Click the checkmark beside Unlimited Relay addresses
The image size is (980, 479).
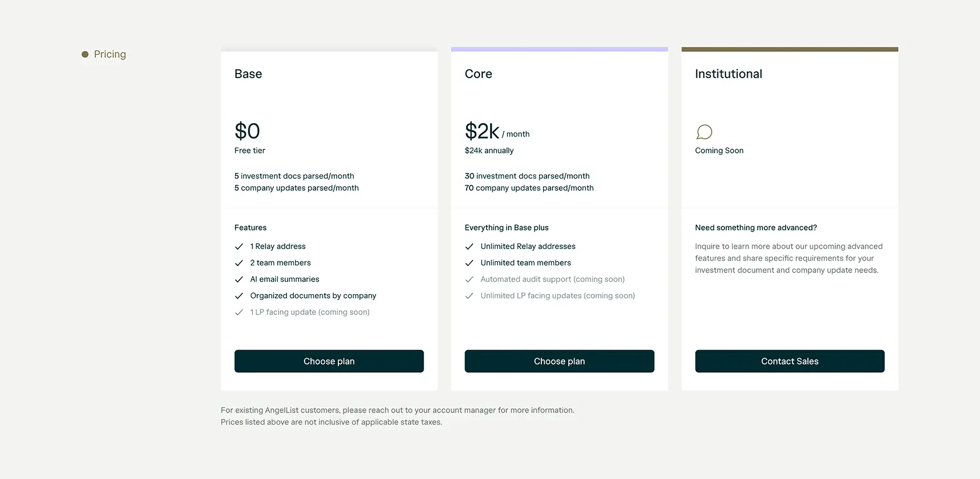(x=469, y=247)
